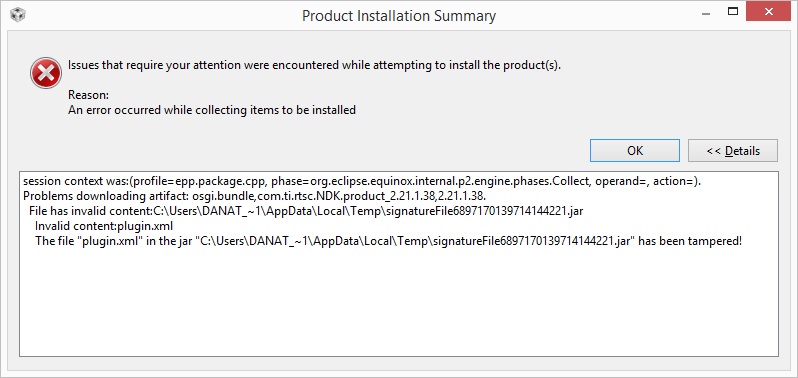Click the session context line in details
The image size is (798, 378).
[x=362, y=181]
